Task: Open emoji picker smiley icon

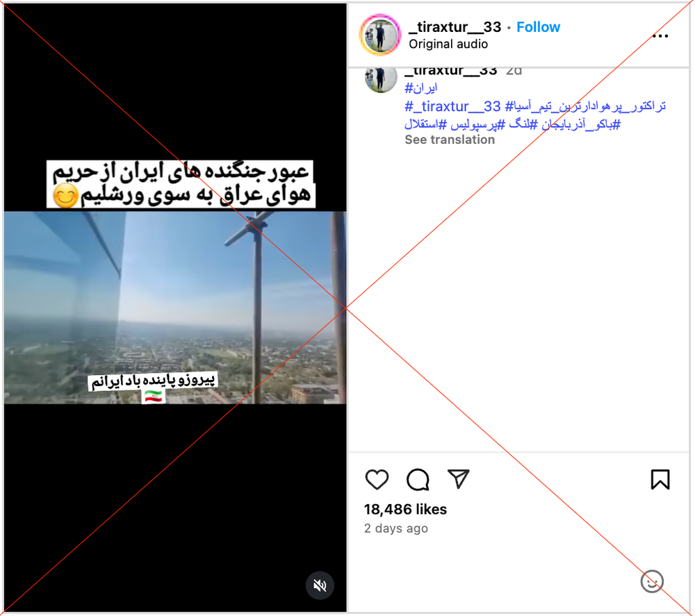Action: pyautogui.click(x=652, y=581)
